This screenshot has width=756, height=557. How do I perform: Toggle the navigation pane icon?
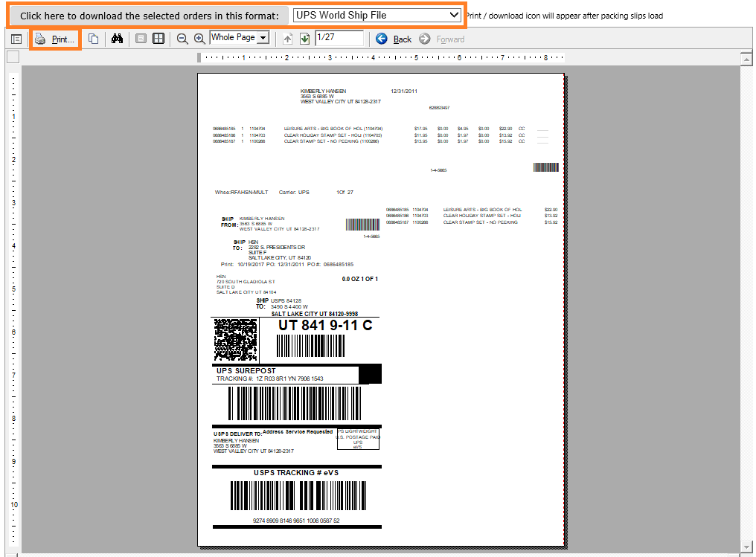[x=16, y=39]
